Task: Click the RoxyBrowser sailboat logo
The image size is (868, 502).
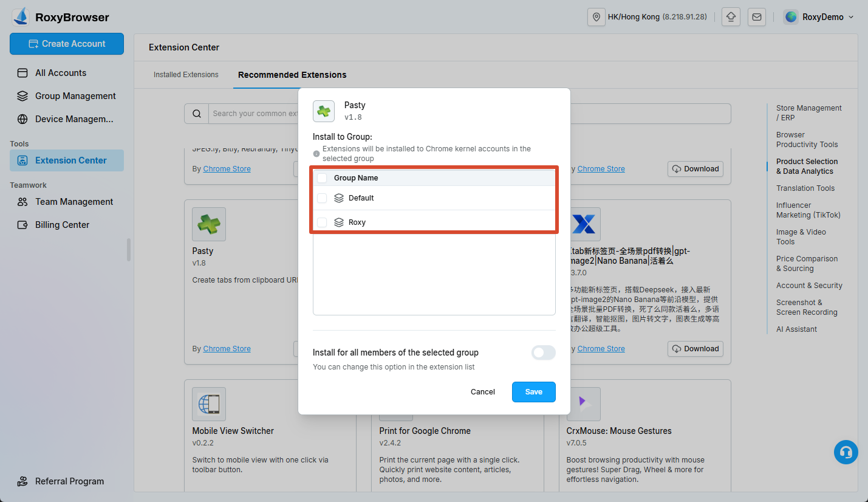Action: tap(21, 16)
